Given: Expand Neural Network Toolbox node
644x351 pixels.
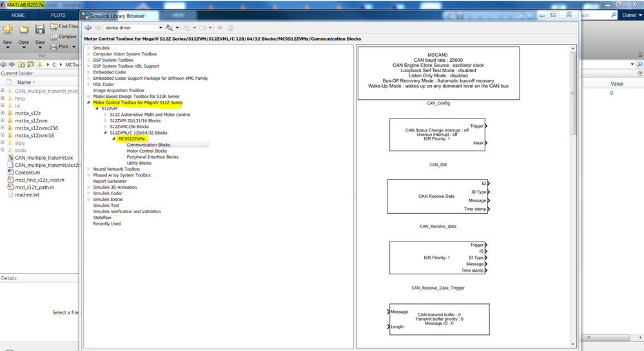Looking at the screenshot, I should [x=88, y=169].
